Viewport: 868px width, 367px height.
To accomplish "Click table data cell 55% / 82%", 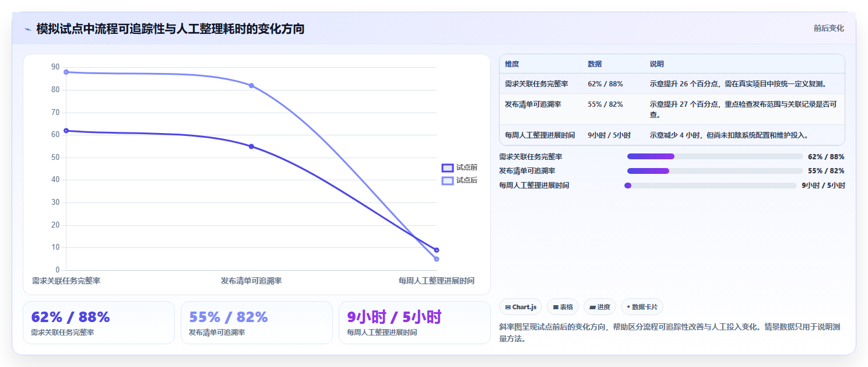I will click(605, 104).
